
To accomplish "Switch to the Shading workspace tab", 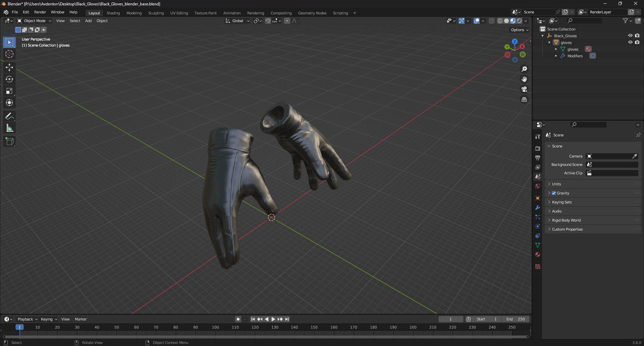I will (113, 13).
